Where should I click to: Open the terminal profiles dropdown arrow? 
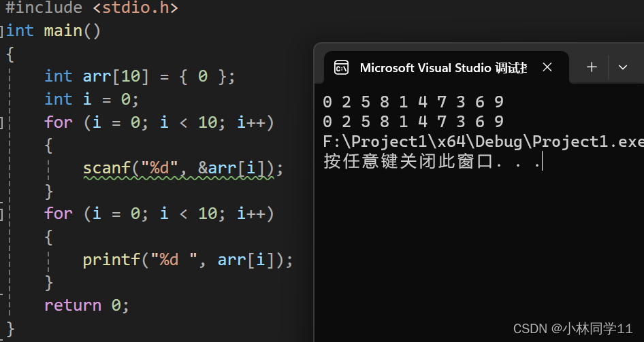tap(623, 67)
